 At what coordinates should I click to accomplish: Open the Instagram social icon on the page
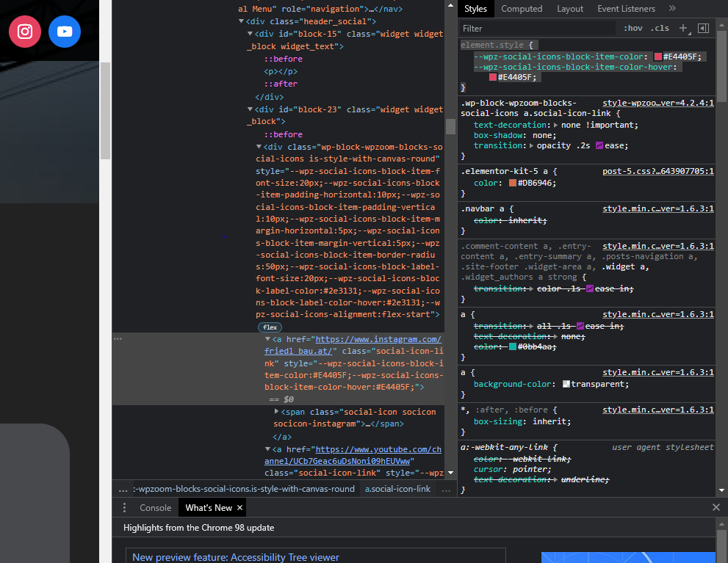tap(25, 32)
